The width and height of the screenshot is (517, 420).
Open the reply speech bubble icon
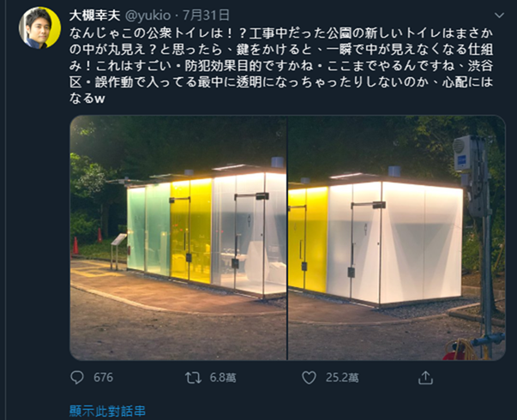click(x=77, y=377)
